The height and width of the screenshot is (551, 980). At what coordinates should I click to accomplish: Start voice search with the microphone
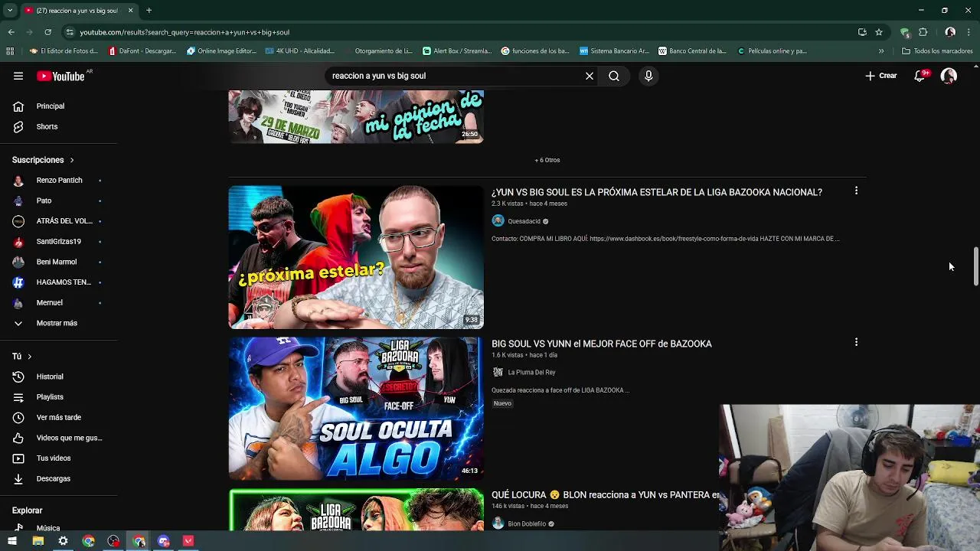(648, 76)
